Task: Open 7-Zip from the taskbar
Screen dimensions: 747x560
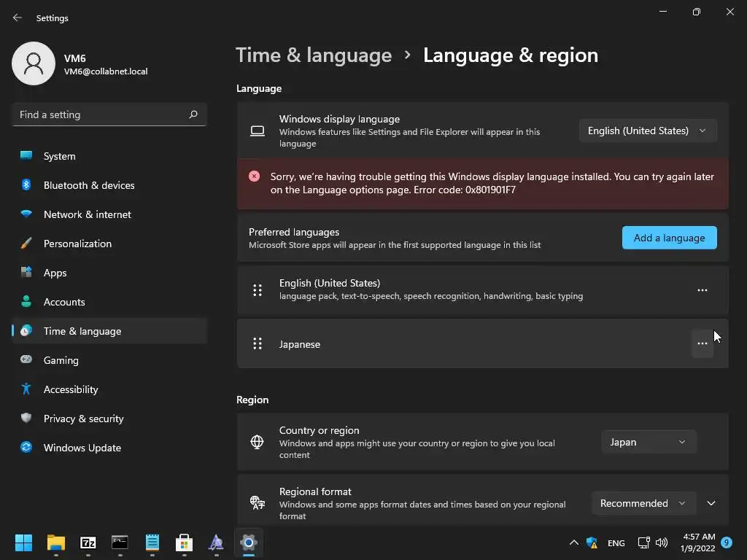Action: point(88,542)
